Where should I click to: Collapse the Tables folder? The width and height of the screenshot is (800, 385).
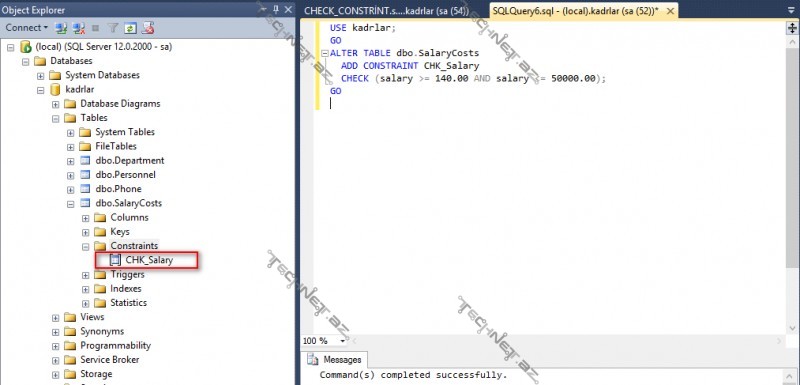point(56,118)
